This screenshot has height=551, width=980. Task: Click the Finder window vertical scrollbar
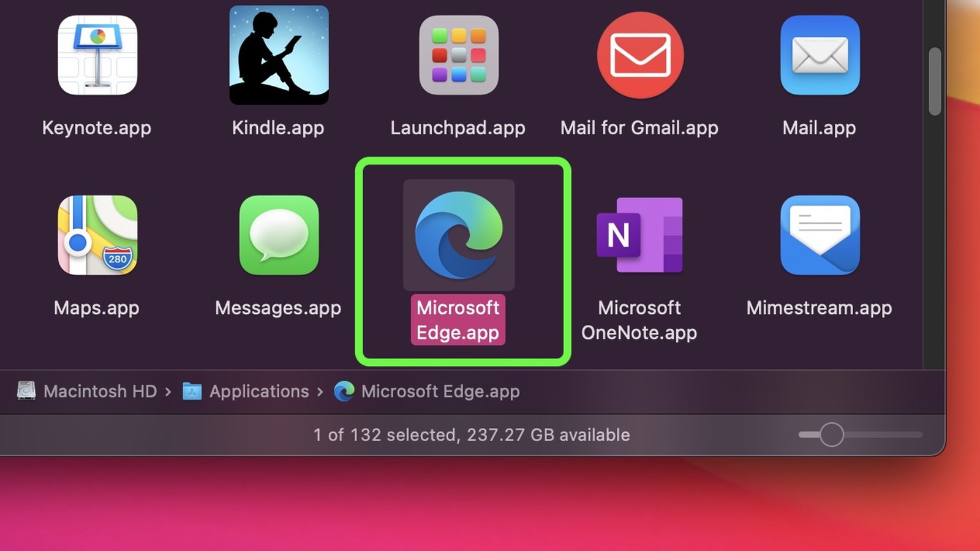(935, 82)
